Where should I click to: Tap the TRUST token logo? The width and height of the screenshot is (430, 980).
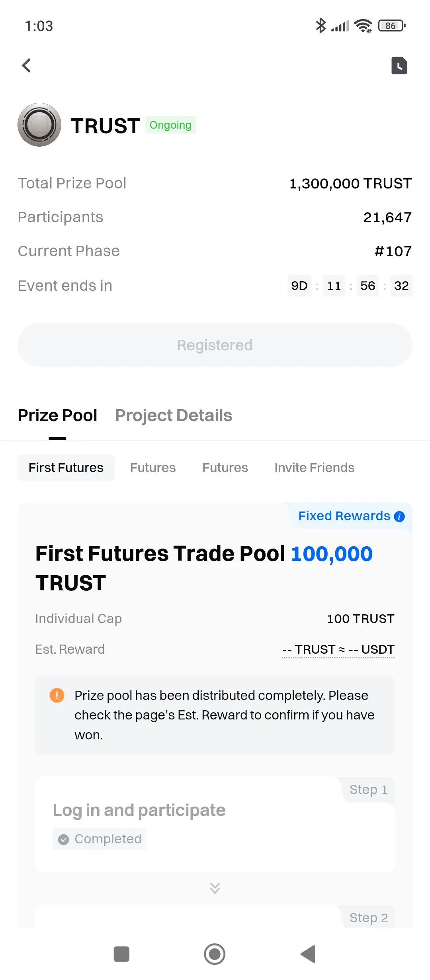[39, 125]
